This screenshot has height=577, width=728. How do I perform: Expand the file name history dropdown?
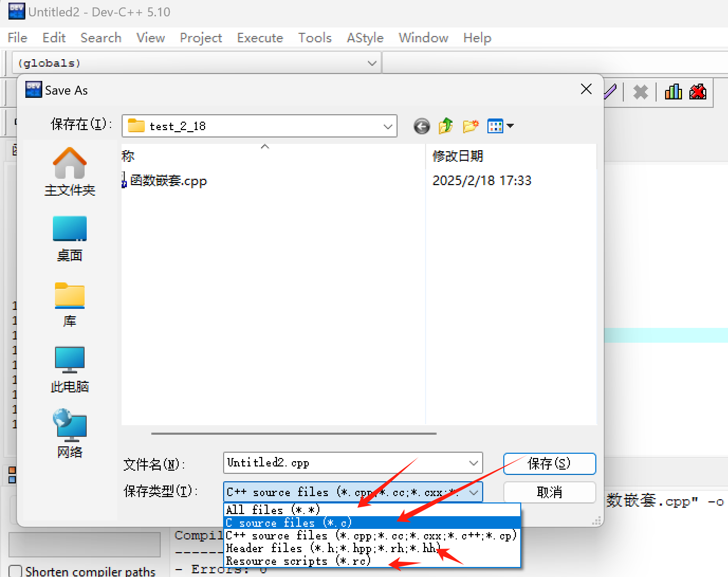pos(473,463)
